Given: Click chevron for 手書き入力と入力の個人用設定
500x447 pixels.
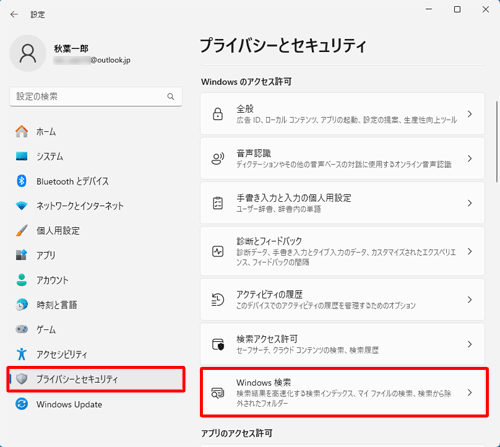Looking at the screenshot, I should click(x=470, y=203).
